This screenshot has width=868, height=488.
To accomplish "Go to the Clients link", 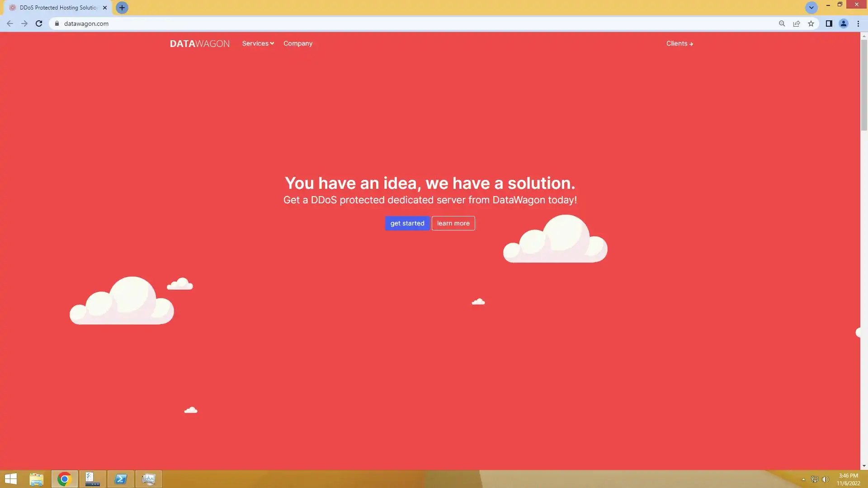I will [x=679, y=43].
